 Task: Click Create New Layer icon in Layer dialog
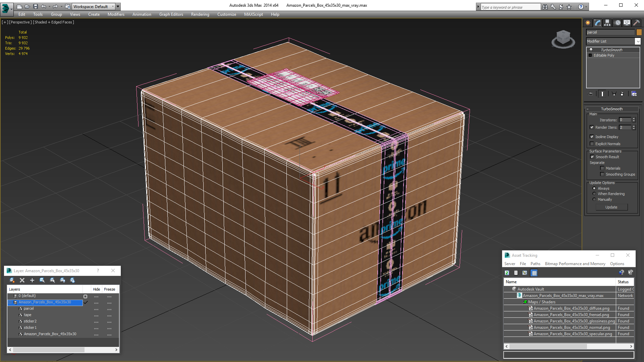pos(12,280)
